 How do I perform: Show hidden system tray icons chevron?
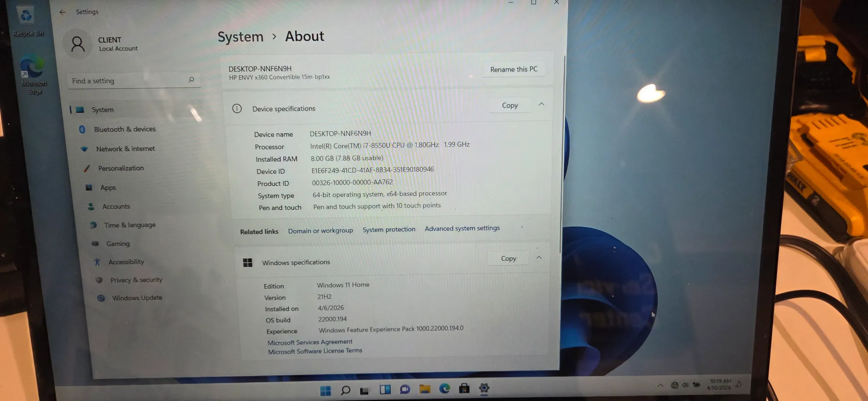(x=660, y=385)
